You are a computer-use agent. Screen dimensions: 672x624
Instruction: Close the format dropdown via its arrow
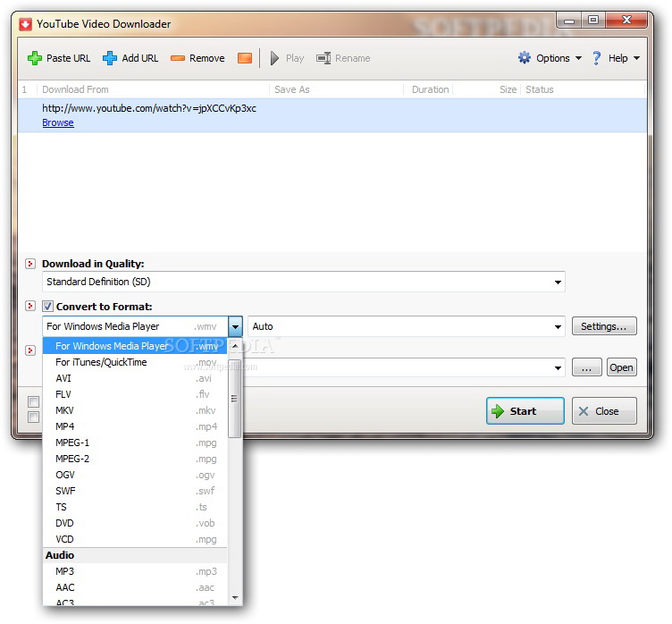(235, 327)
